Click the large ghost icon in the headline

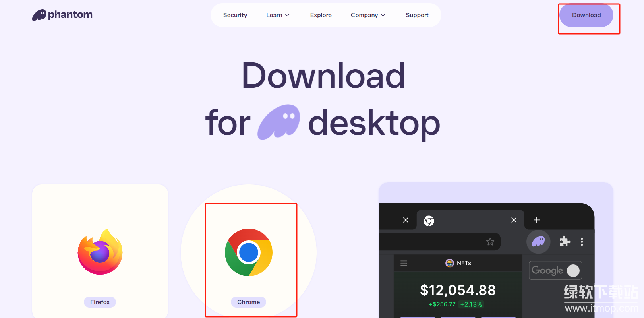(x=279, y=122)
